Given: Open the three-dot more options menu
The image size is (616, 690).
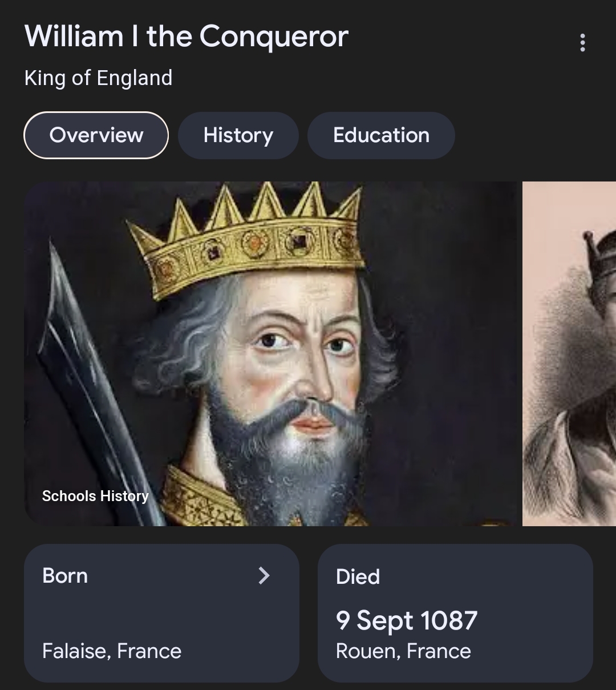Looking at the screenshot, I should coord(582,43).
